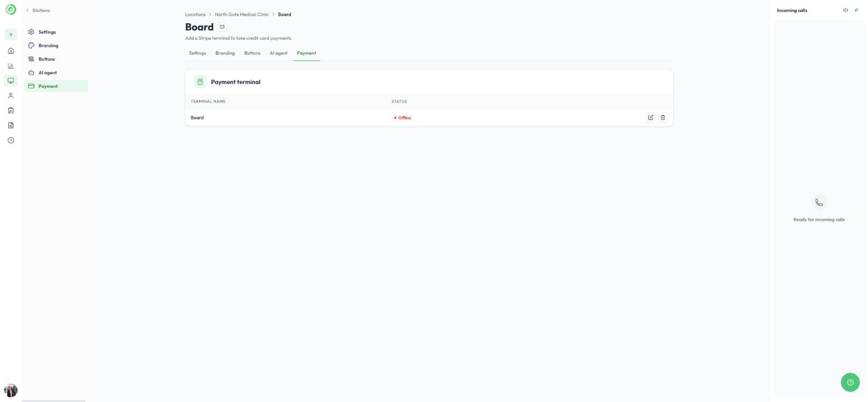This screenshot has height=402, width=868.
Task: Delete the Board payment terminal
Action: pyautogui.click(x=663, y=118)
